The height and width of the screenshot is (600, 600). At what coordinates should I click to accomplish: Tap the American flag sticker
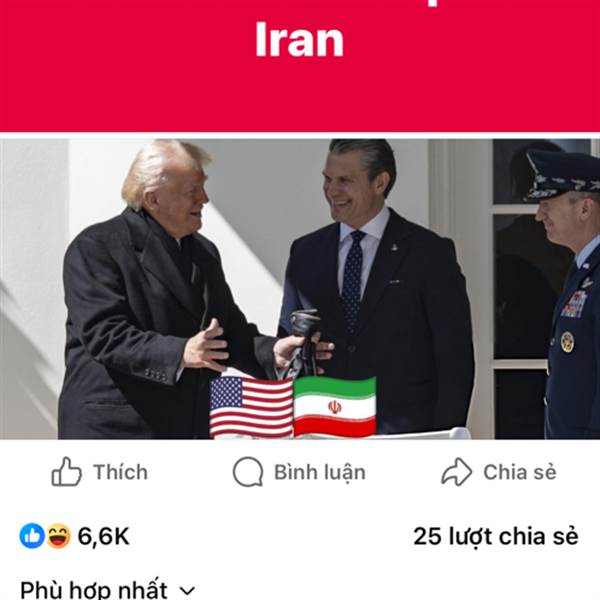point(251,407)
